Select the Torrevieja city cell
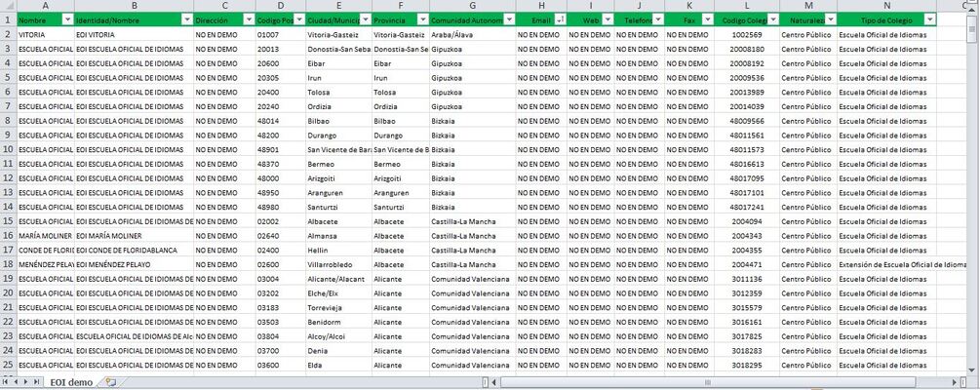This screenshot has width=980, height=390. click(x=338, y=307)
